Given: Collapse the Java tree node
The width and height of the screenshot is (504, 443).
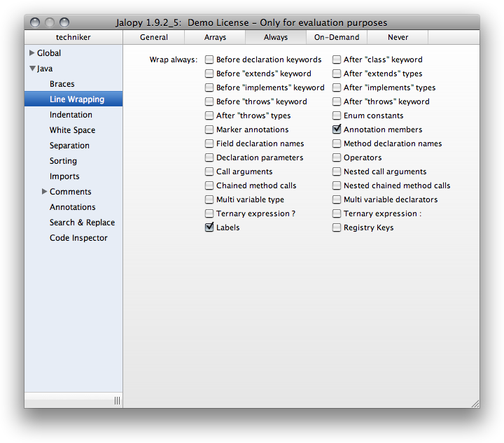Looking at the screenshot, I should pyautogui.click(x=32, y=69).
